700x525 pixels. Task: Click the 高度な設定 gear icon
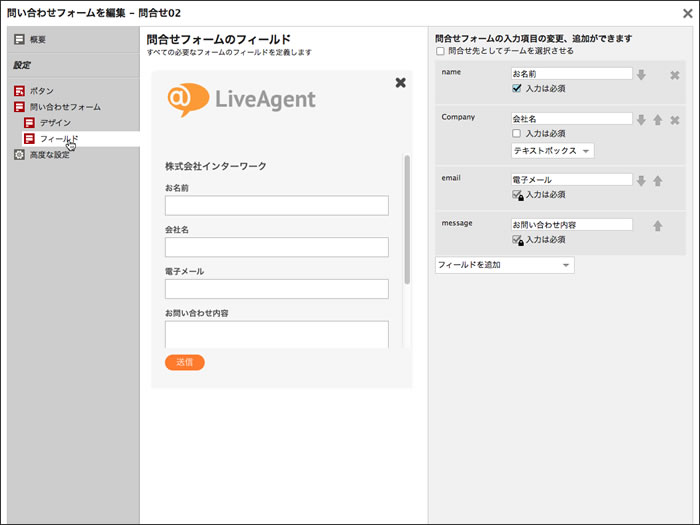pos(19,155)
